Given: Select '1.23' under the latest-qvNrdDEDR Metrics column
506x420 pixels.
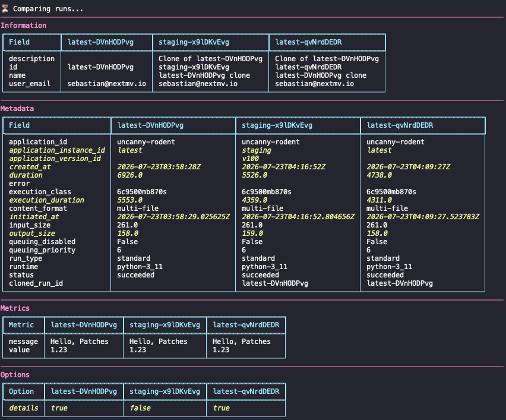Looking at the screenshot, I should point(221,350).
